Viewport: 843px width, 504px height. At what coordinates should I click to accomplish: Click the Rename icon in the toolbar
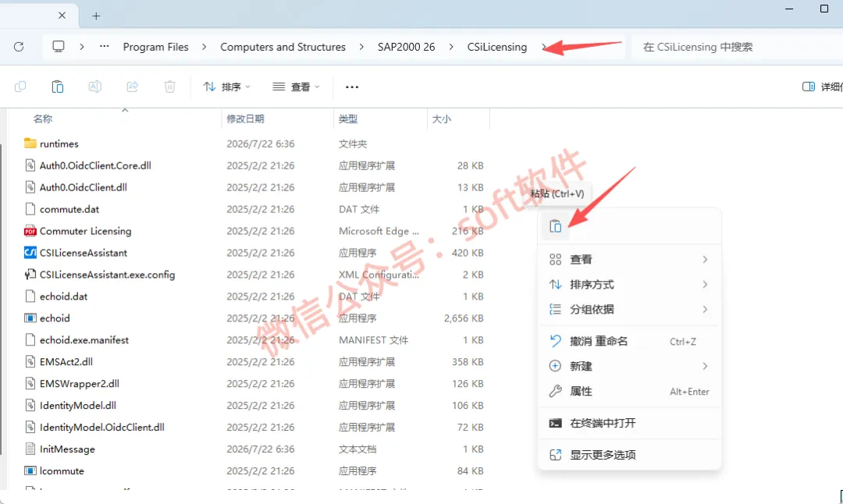click(95, 87)
